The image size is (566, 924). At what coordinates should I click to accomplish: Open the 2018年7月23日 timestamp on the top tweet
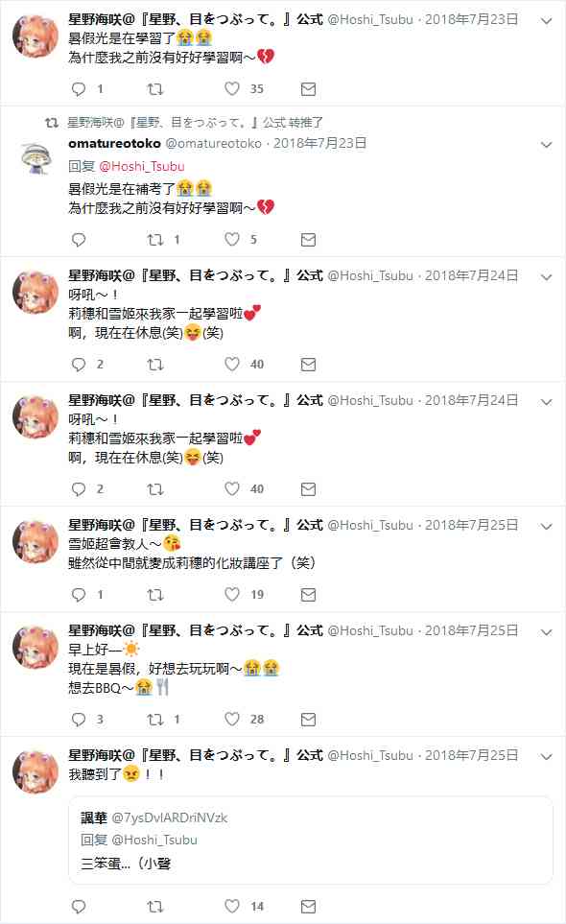click(471, 19)
